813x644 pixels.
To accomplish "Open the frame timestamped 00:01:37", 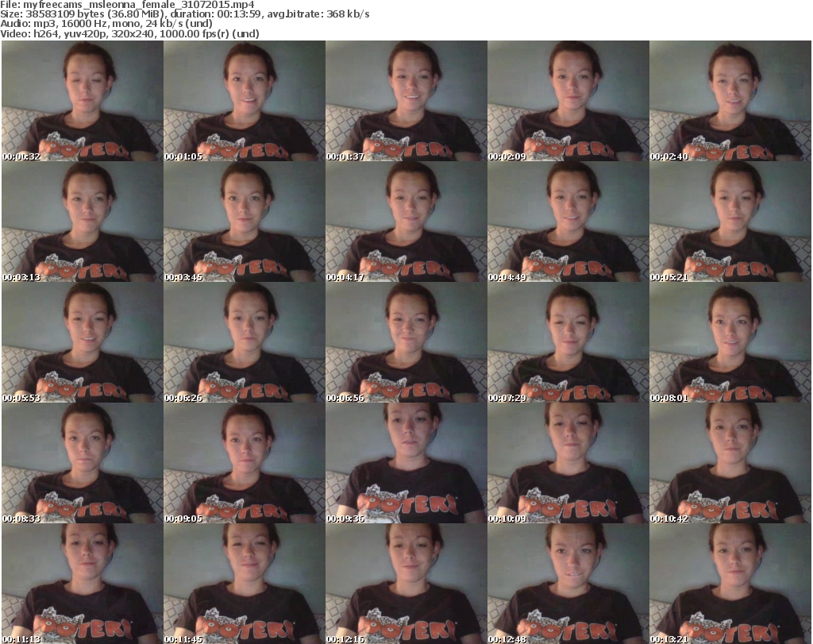I will click(406, 101).
